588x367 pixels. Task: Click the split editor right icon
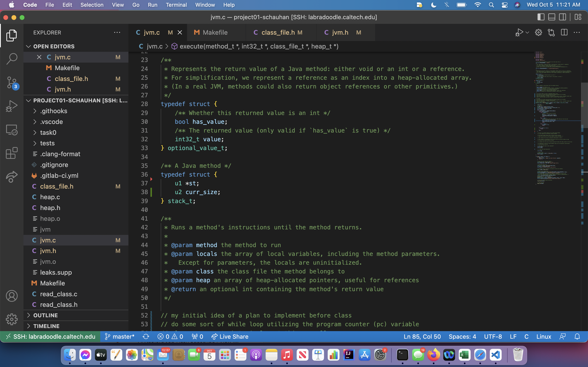point(564,32)
